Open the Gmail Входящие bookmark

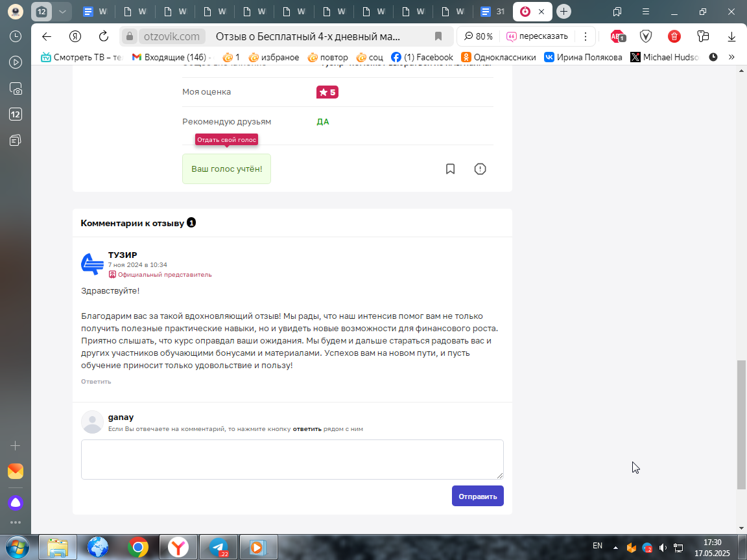[x=172, y=57]
